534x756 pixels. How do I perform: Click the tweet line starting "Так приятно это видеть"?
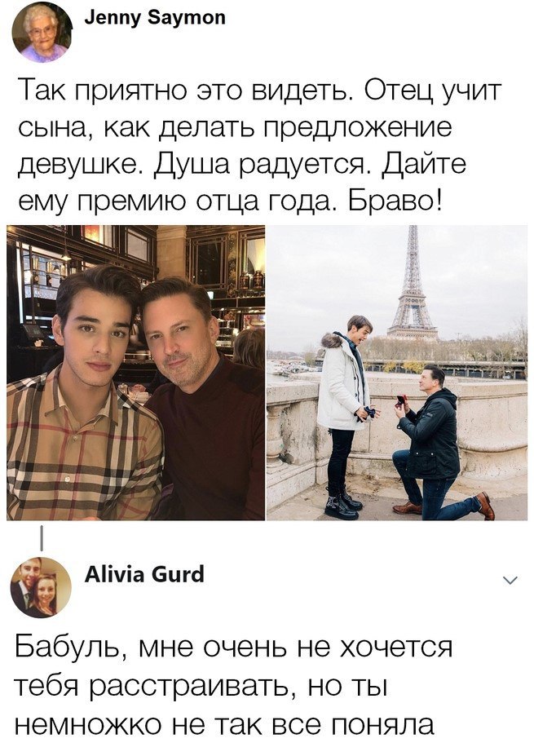260,91
